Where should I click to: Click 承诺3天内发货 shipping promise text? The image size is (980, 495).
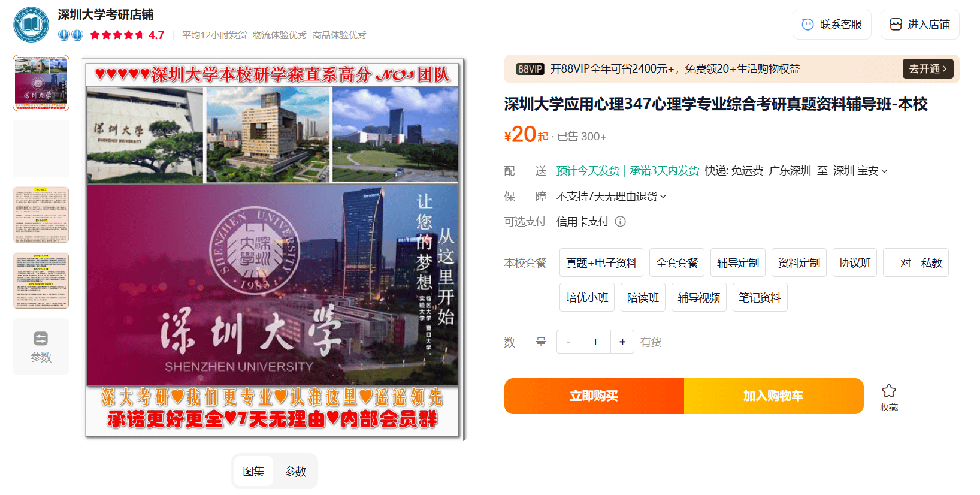(664, 171)
